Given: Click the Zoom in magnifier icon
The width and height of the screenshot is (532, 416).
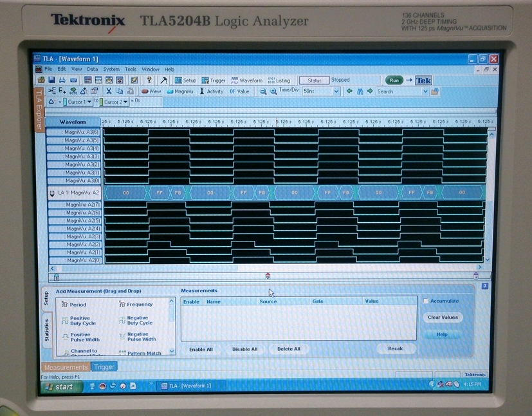Looking at the screenshot, I should pos(273,91).
